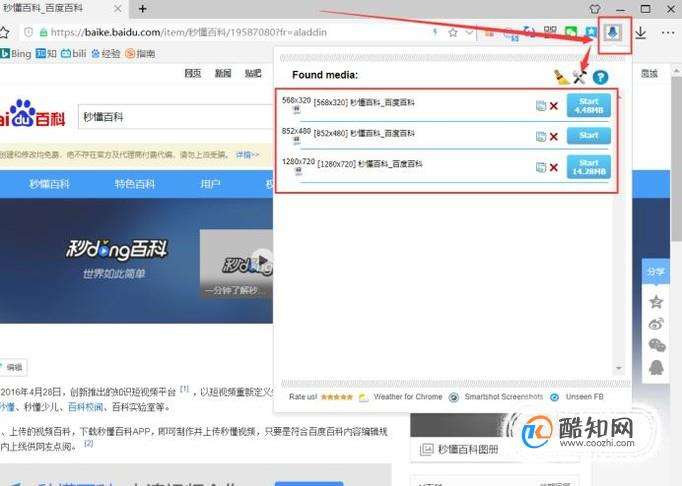This screenshot has width=682, height=486.
Task: Open the 贴吧 link in Baidu navigation
Action: [x=253, y=73]
